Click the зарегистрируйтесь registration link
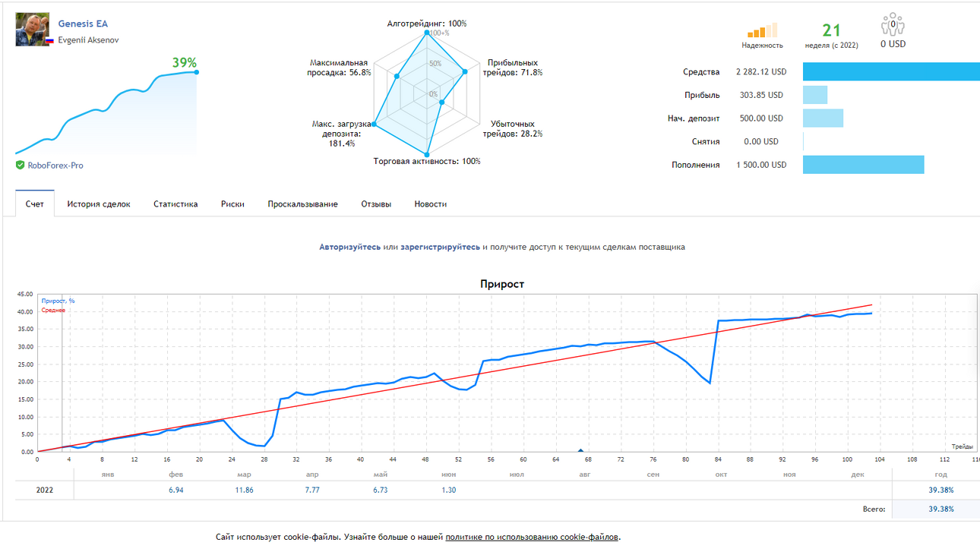 point(440,247)
